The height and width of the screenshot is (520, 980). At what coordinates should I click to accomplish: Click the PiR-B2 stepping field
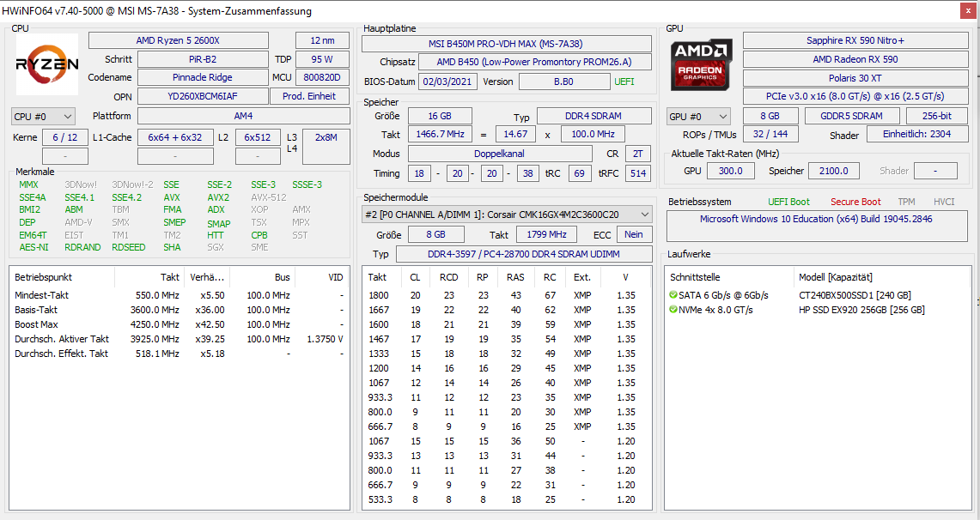click(x=203, y=59)
